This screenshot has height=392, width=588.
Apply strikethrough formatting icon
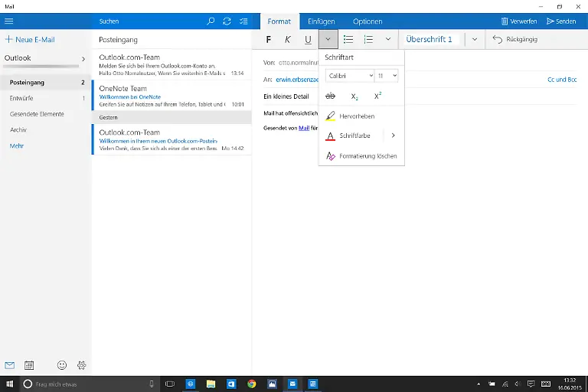coord(331,96)
